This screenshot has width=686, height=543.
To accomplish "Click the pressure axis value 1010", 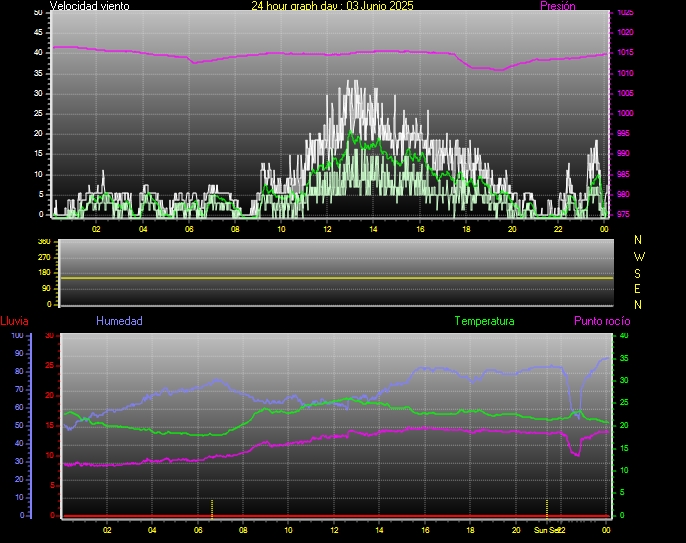I will pos(625,73).
